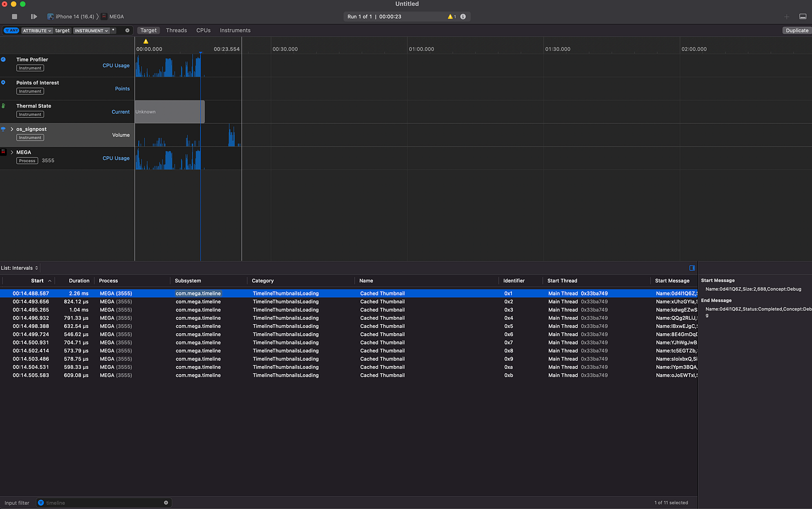Switch to the Threads tab

pos(176,30)
